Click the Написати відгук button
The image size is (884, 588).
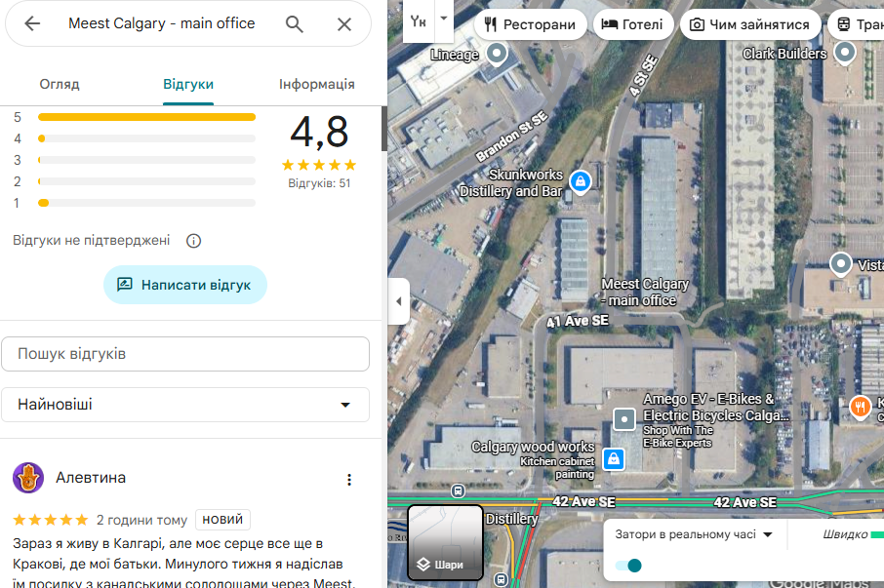click(x=185, y=285)
